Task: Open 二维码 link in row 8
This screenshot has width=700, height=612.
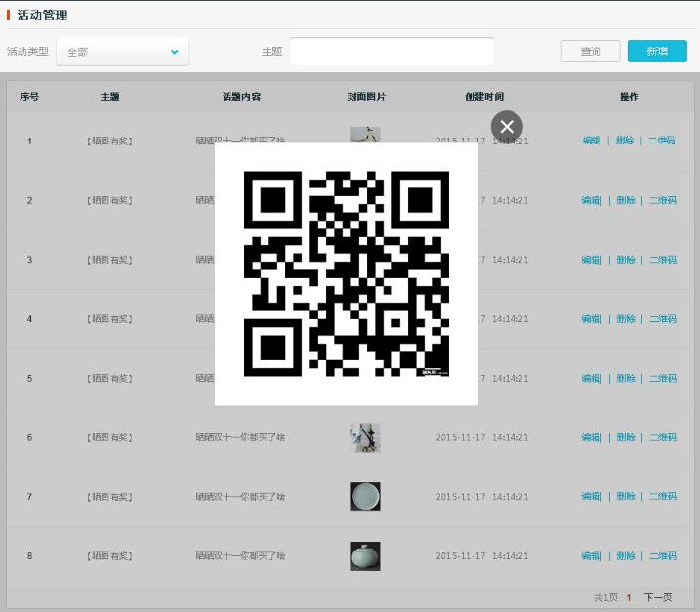Action: point(663,556)
